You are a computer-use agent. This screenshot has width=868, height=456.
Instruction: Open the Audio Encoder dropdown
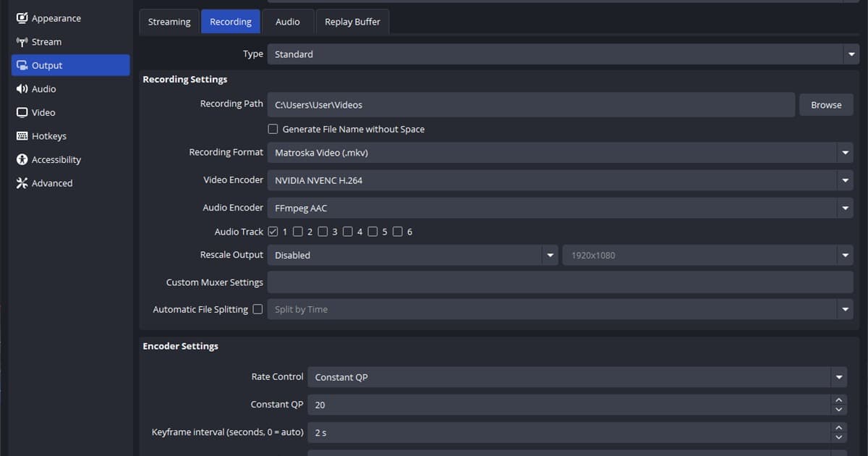coord(561,208)
